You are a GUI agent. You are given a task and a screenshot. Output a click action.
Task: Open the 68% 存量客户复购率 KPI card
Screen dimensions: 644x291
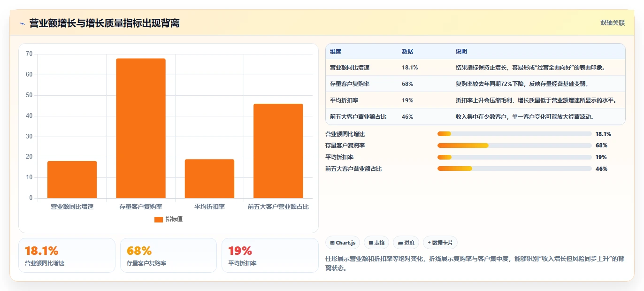click(169, 255)
